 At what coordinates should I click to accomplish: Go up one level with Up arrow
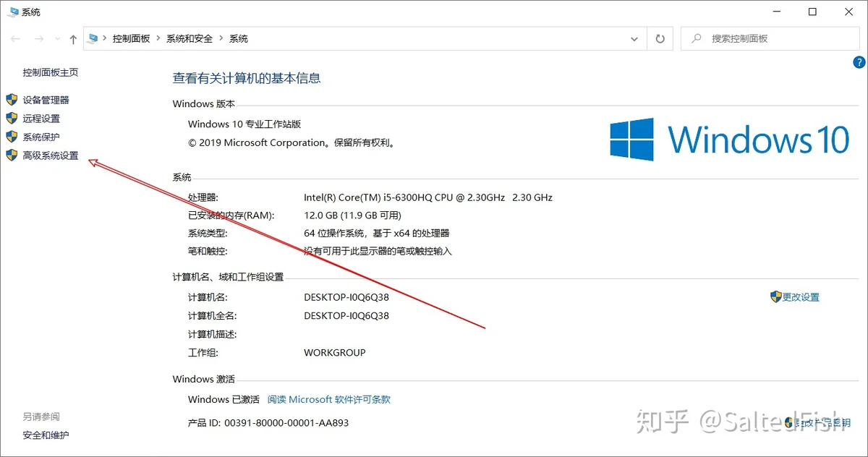[73, 39]
